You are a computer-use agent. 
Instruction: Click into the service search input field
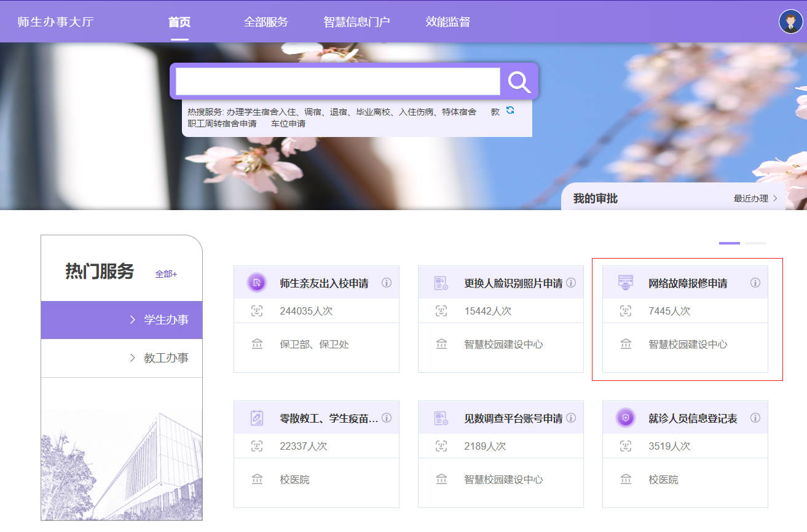(337, 82)
